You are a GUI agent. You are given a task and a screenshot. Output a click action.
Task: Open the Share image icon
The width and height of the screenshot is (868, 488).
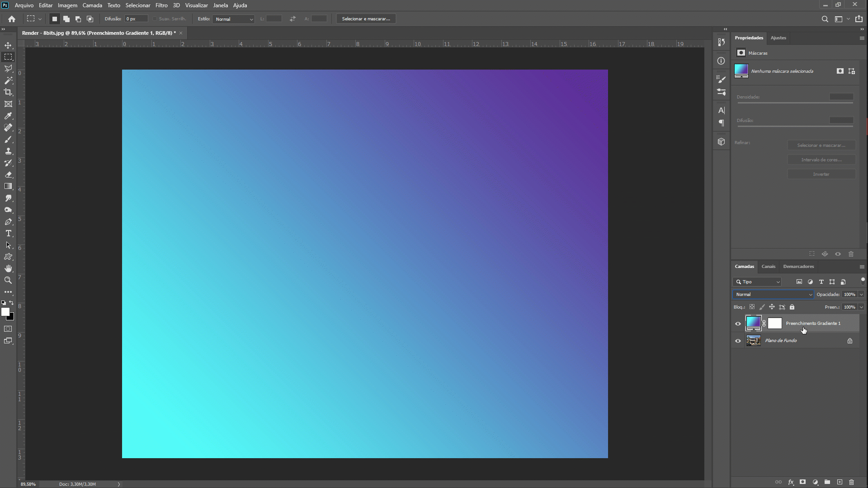tap(859, 19)
